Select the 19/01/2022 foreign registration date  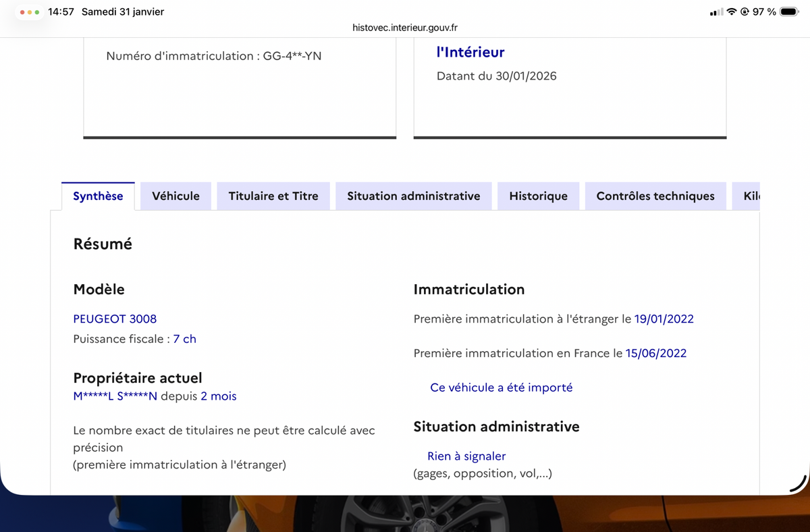664,319
